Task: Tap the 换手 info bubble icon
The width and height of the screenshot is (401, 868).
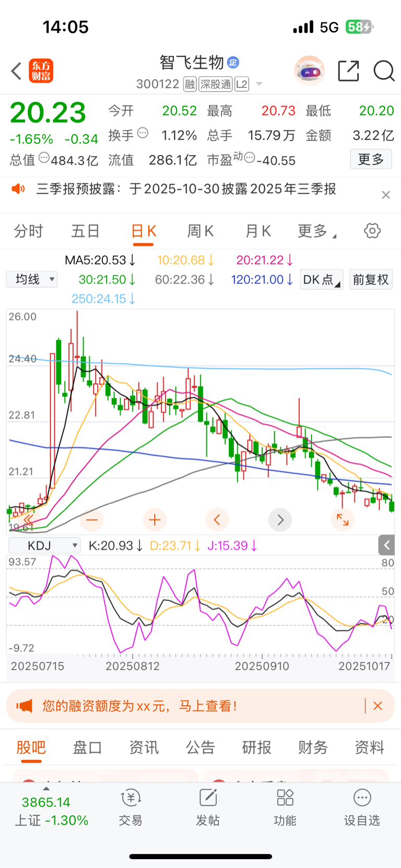Action: [143, 133]
